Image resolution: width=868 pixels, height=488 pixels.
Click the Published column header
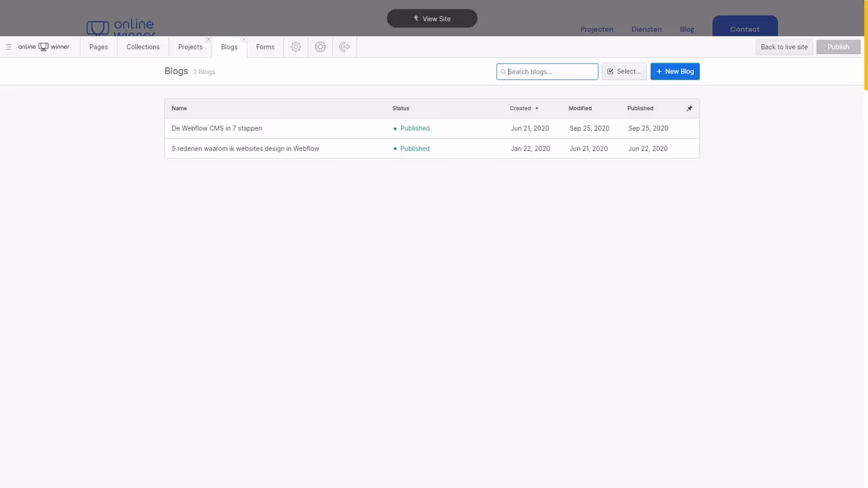pyautogui.click(x=640, y=109)
